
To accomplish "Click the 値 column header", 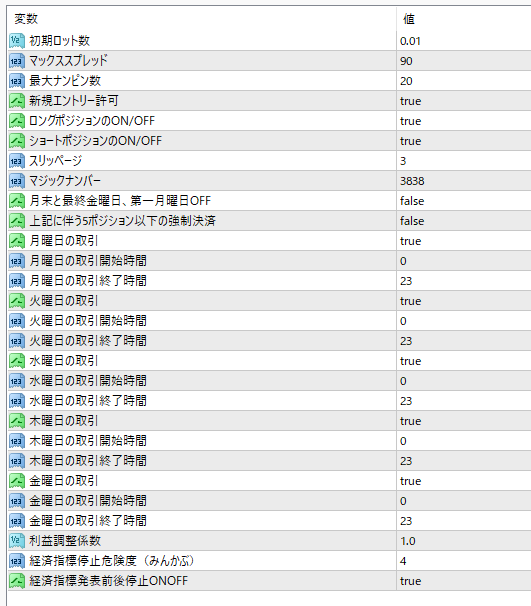I will click(409, 19).
